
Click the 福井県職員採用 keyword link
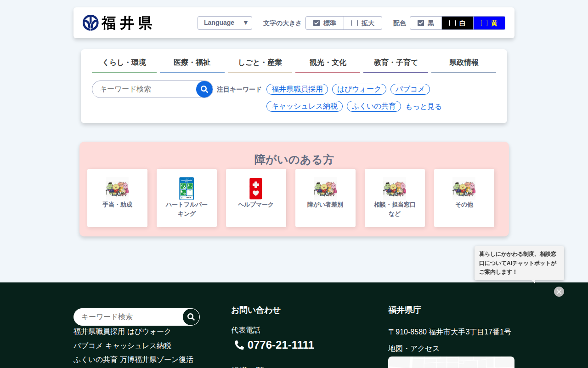click(x=297, y=89)
